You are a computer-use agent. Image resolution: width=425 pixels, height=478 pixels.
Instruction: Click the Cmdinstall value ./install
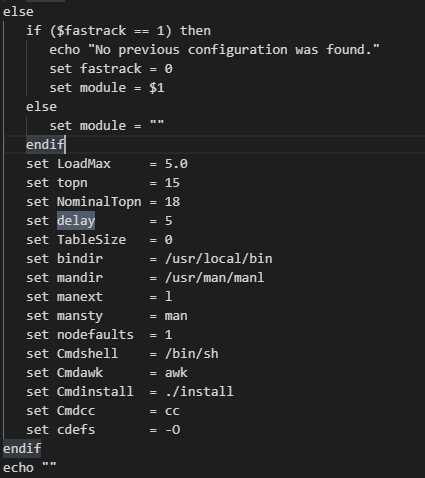[199, 392]
